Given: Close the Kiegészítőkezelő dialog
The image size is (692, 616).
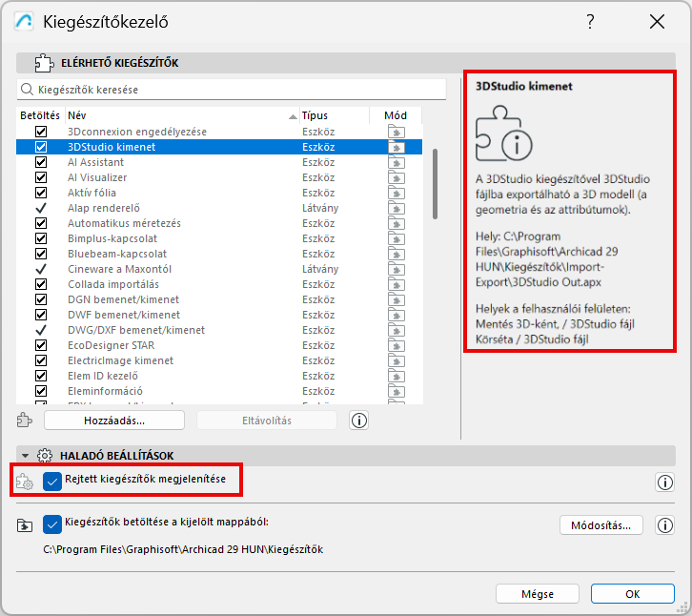Looking at the screenshot, I should pos(657,21).
